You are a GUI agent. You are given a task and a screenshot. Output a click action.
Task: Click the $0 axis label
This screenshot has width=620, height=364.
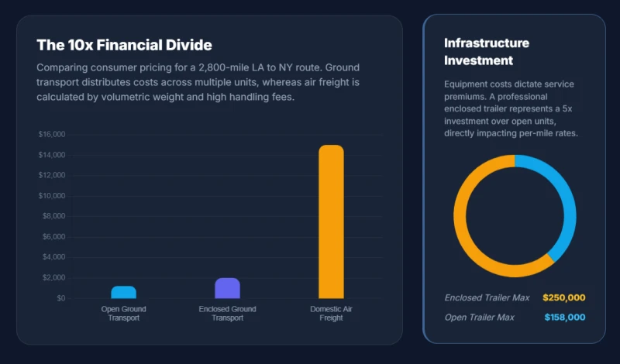tap(61, 298)
